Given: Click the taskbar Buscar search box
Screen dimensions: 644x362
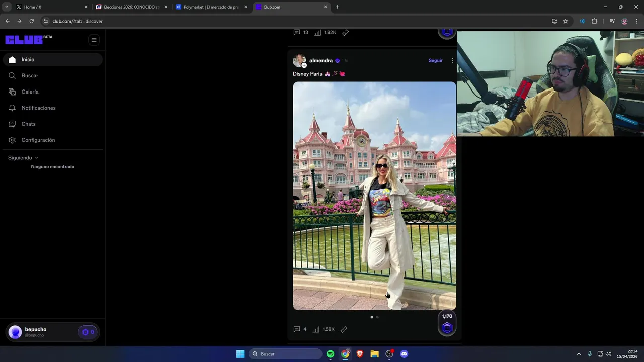Looking at the screenshot, I should click(x=286, y=354).
